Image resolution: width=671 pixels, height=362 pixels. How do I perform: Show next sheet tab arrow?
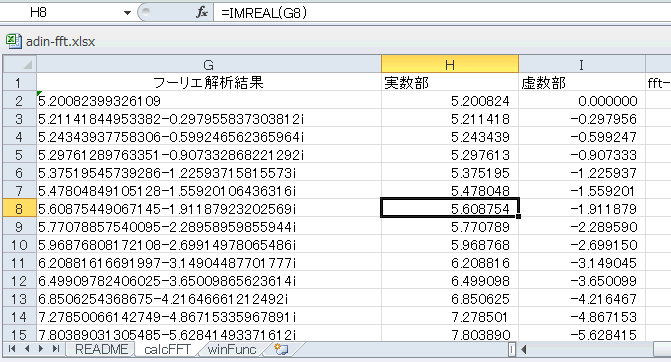pyautogui.click(x=41, y=349)
